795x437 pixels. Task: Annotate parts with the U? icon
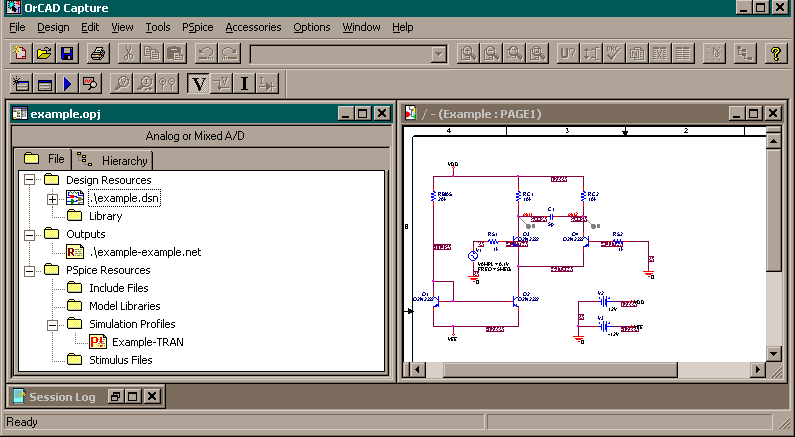568,53
